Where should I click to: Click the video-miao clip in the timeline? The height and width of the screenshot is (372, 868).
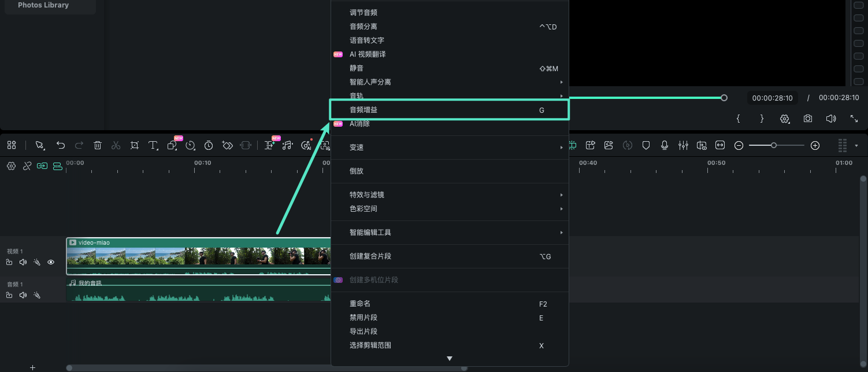pos(144,255)
